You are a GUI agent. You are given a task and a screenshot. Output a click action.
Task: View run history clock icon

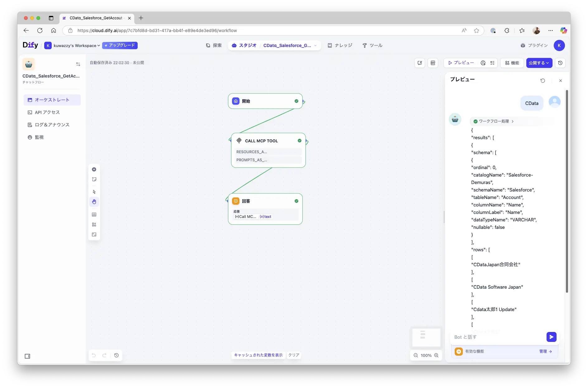coord(483,63)
